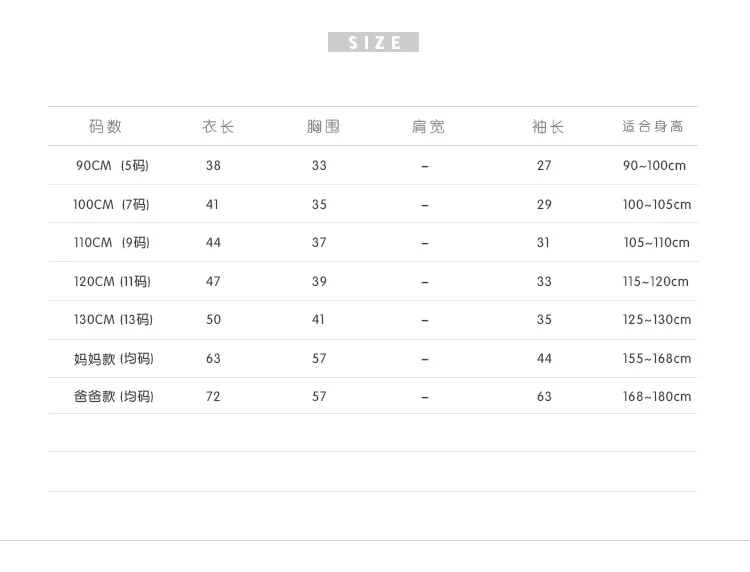Click sleeve length 63 in 爸爸款 row
The image size is (750, 572).
pyautogui.click(x=544, y=396)
